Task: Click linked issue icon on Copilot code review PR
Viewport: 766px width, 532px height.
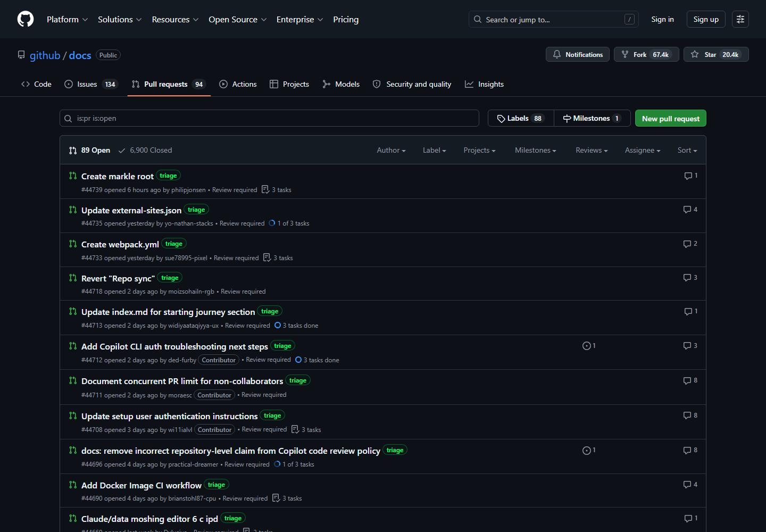Action: point(587,451)
